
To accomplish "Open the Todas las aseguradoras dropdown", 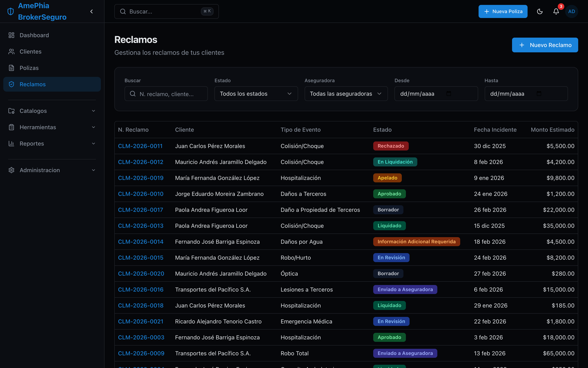I will tap(346, 94).
